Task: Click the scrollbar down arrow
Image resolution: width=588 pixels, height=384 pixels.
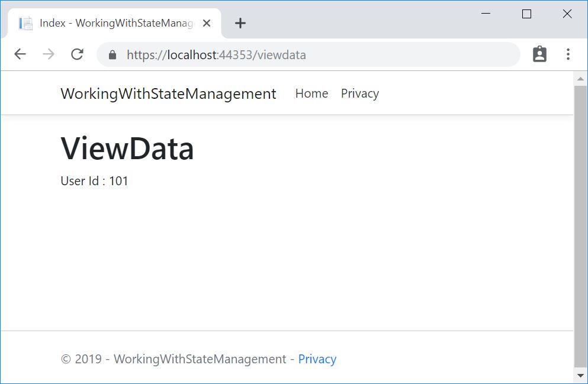Action: (580, 376)
